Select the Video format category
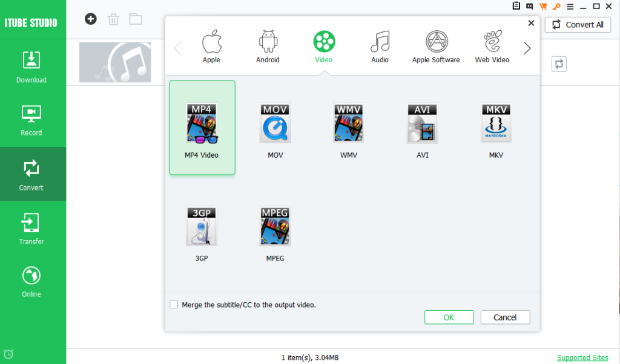620x364 pixels. click(x=324, y=46)
